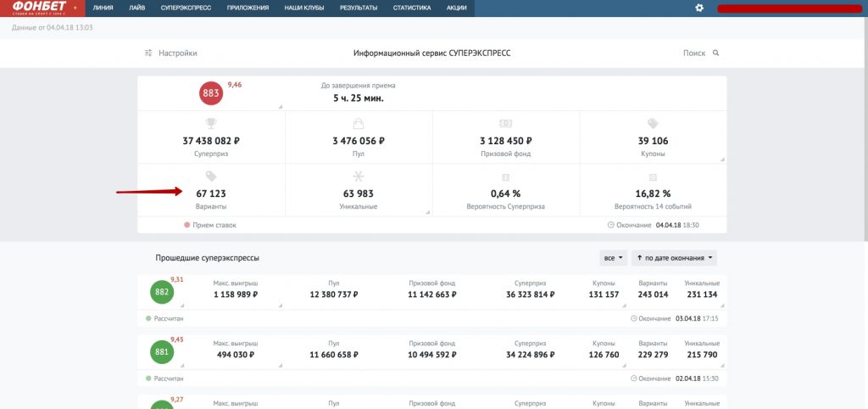Screen dimensions: 868x409
Task: Click the clock icon beside Окончание 03.04.18
Action: coord(634,319)
